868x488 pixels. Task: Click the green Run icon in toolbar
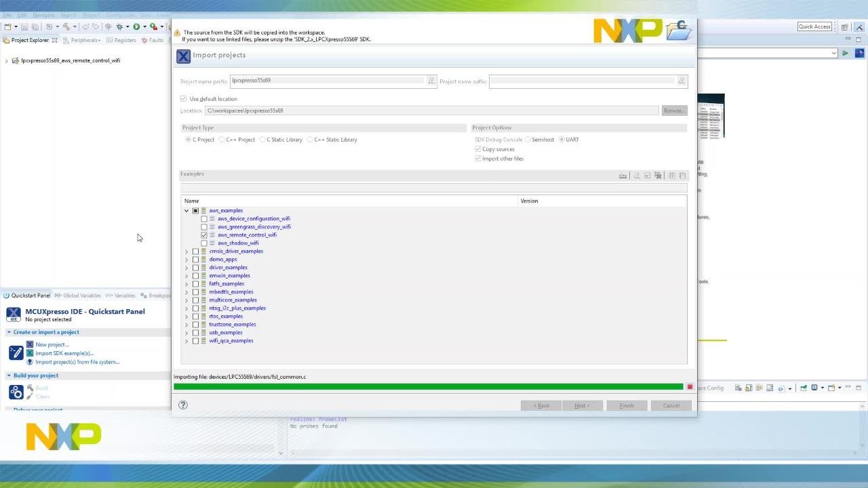click(x=136, y=26)
